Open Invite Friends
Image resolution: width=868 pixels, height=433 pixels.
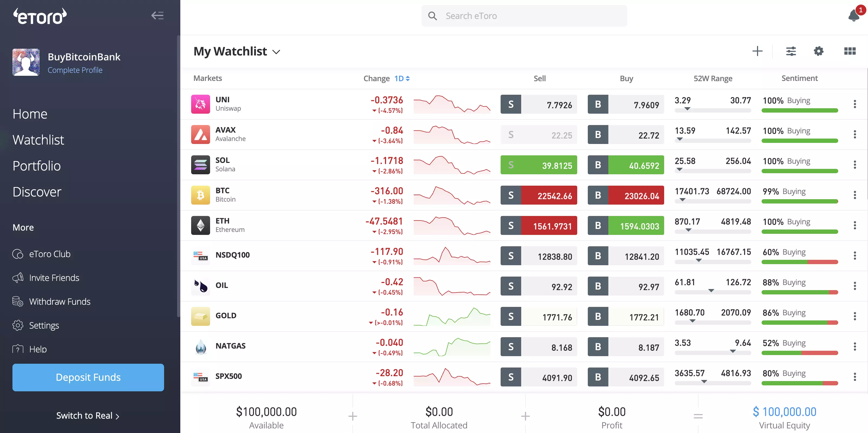[x=46, y=278]
